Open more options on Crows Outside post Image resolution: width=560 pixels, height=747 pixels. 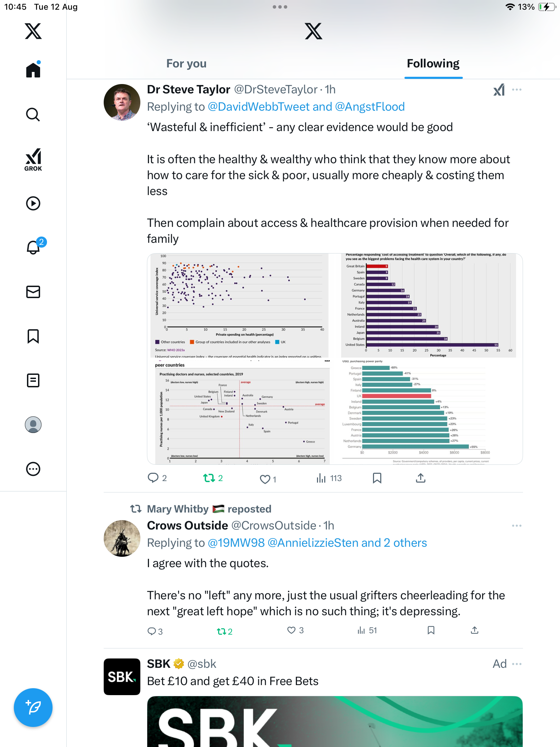point(517,526)
